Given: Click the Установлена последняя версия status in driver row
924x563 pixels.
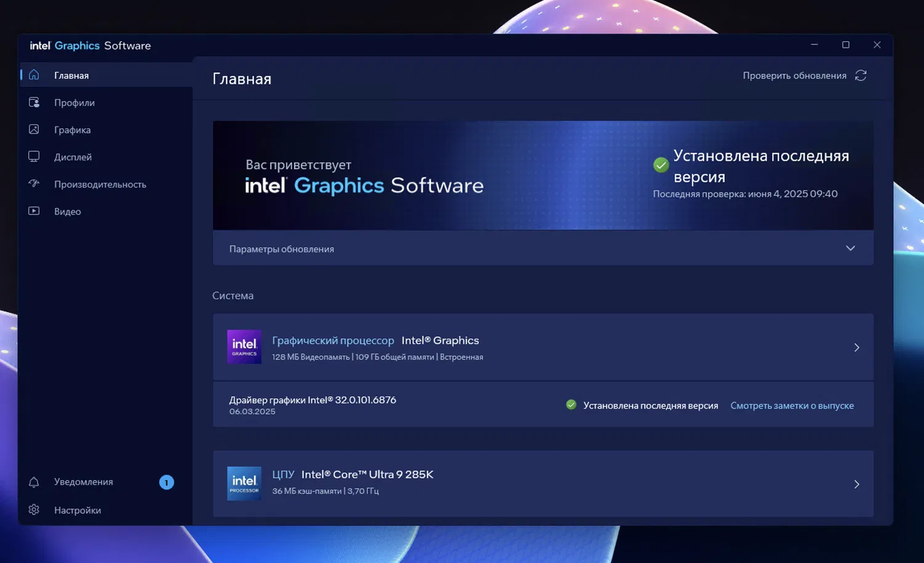Looking at the screenshot, I should 650,405.
